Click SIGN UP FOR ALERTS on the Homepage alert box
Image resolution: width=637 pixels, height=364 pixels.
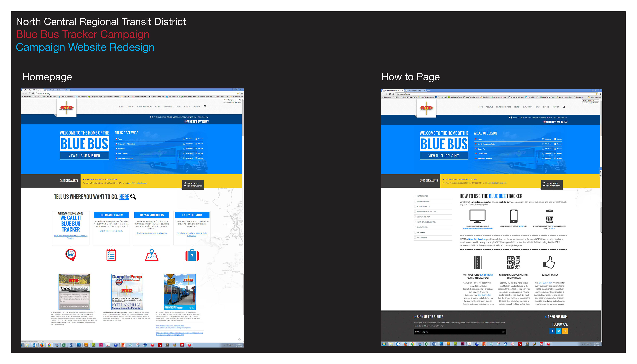pyautogui.click(x=193, y=186)
